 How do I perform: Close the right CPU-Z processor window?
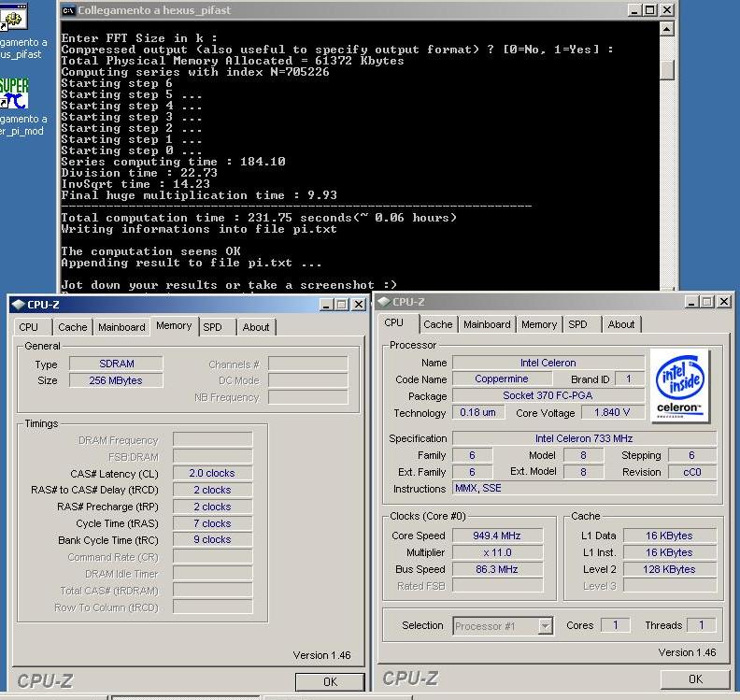tap(724, 302)
